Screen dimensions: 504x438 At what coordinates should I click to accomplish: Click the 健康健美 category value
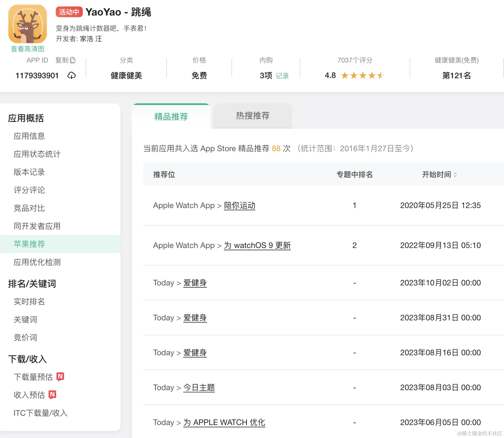[126, 76]
